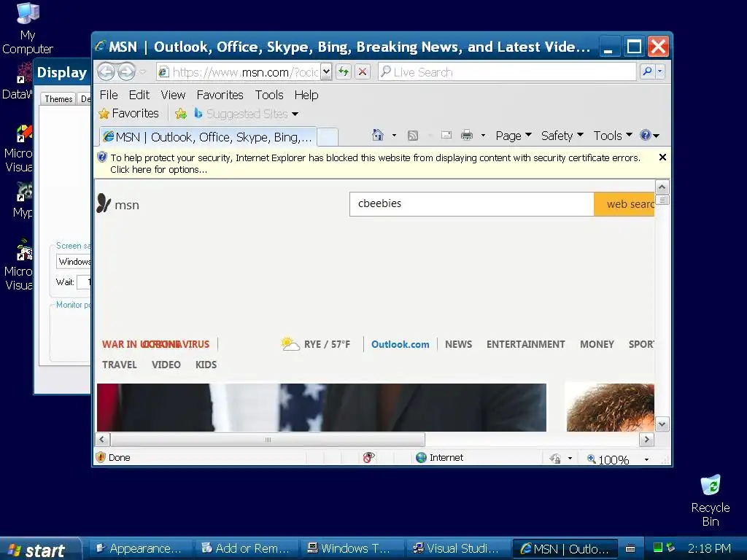
Task: Open the VIDEO navigation link
Action: coord(166,365)
